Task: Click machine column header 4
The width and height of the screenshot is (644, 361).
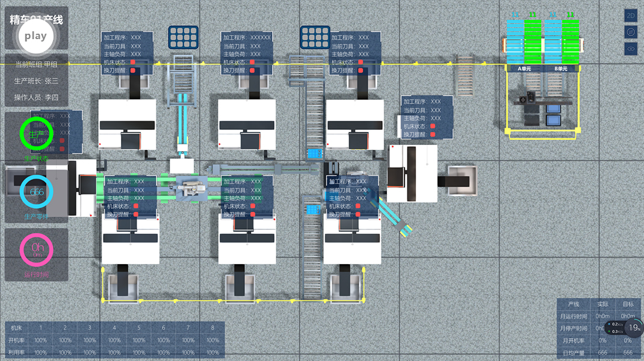Action: coord(114,328)
